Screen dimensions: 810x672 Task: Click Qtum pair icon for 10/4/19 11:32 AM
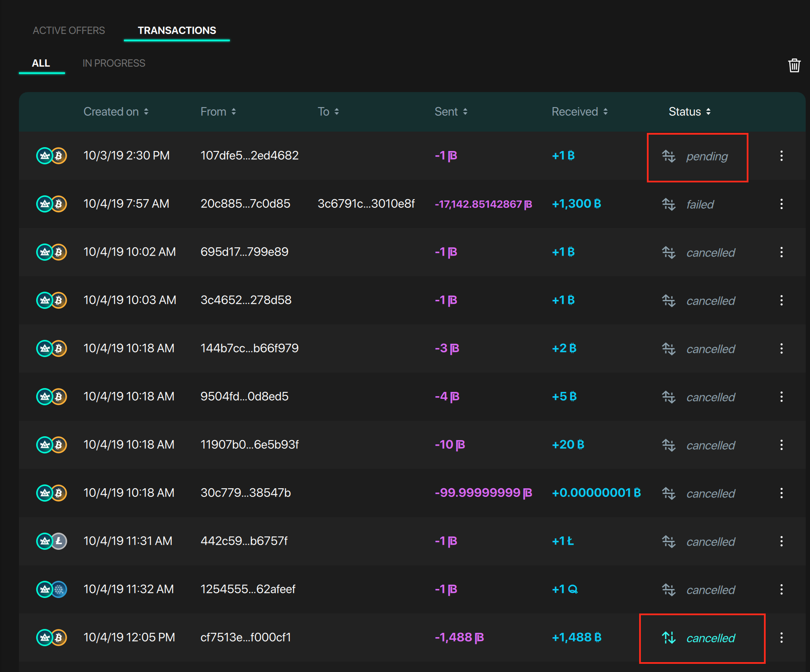pyautogui.click(x=52, y=589)
